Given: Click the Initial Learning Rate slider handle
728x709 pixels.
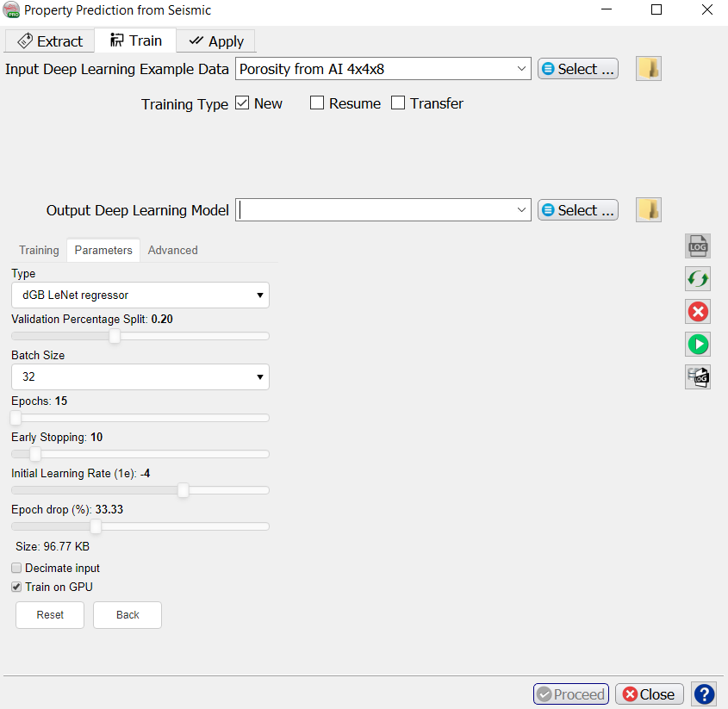Looking at the screenshot, I should [x=183, y=490].
